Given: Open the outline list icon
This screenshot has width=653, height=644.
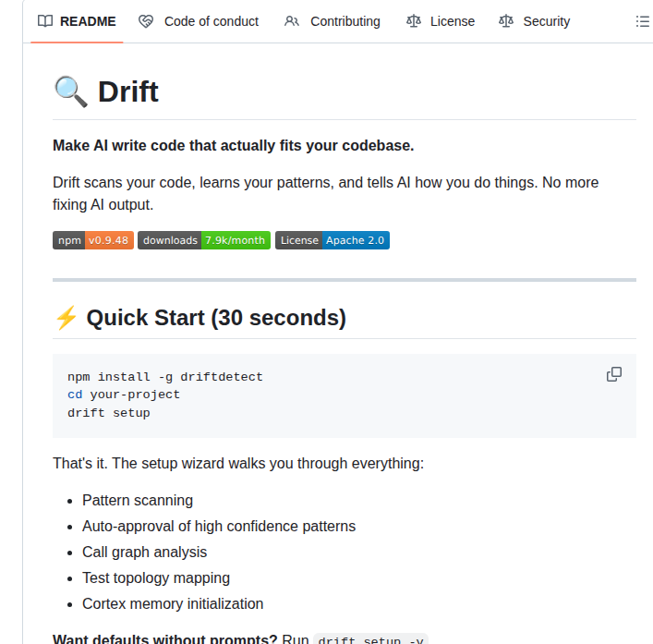Looking at the screenshot, I should click(x=642, y=21).
